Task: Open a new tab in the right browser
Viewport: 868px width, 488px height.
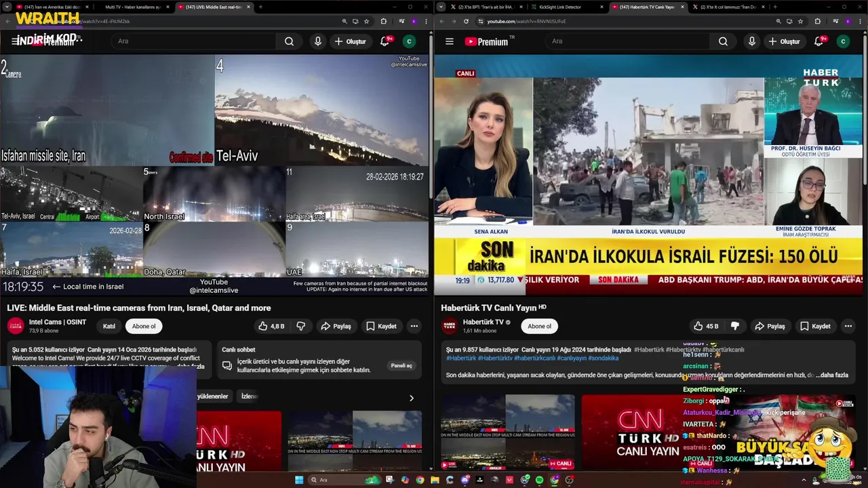Action: click(x=775, y=7)
